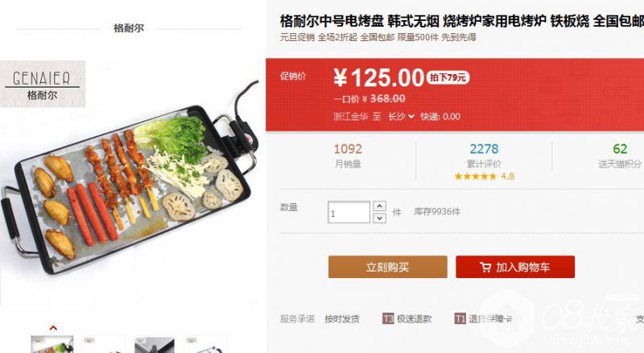
Task: Decrease quantity with the down arrow
Action: (379, 218)
